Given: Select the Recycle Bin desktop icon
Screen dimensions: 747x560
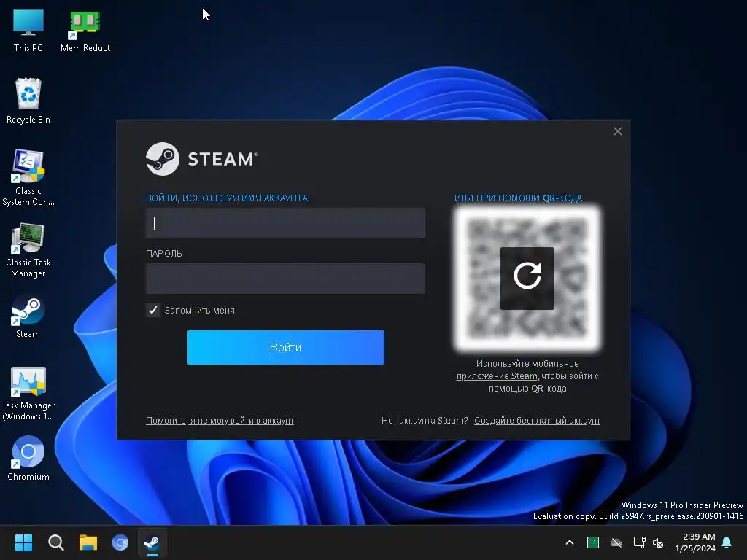Looking at the screenshot, I should coord(28,101).
